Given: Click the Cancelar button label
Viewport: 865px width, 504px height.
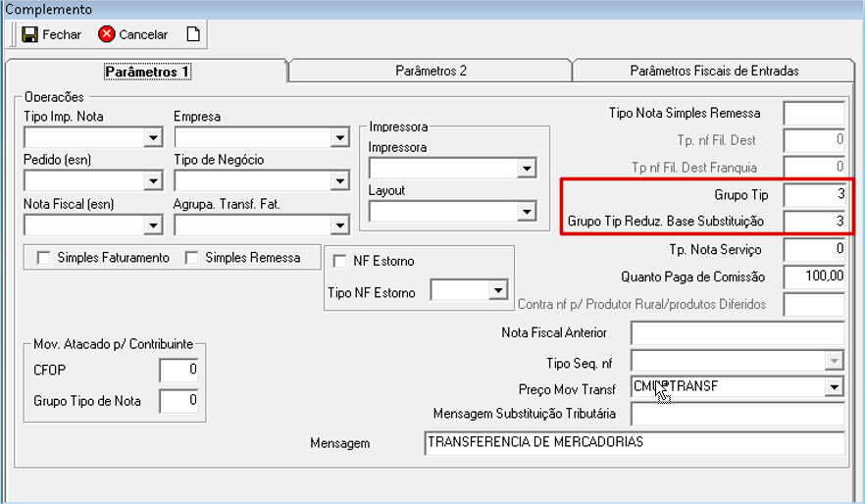Looking at the screenshot, I should 143,34.
